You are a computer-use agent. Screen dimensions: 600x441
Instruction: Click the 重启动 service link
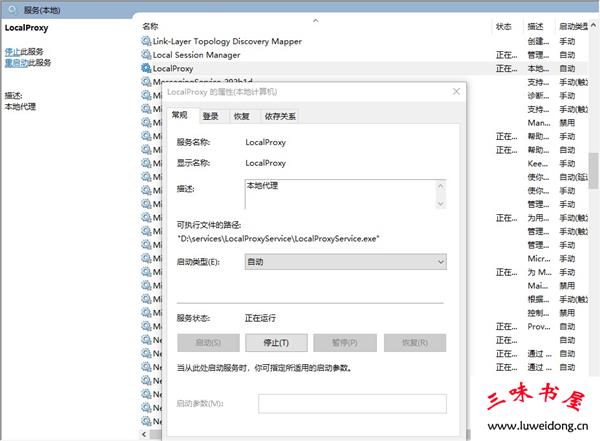click(x=15, y=62)
